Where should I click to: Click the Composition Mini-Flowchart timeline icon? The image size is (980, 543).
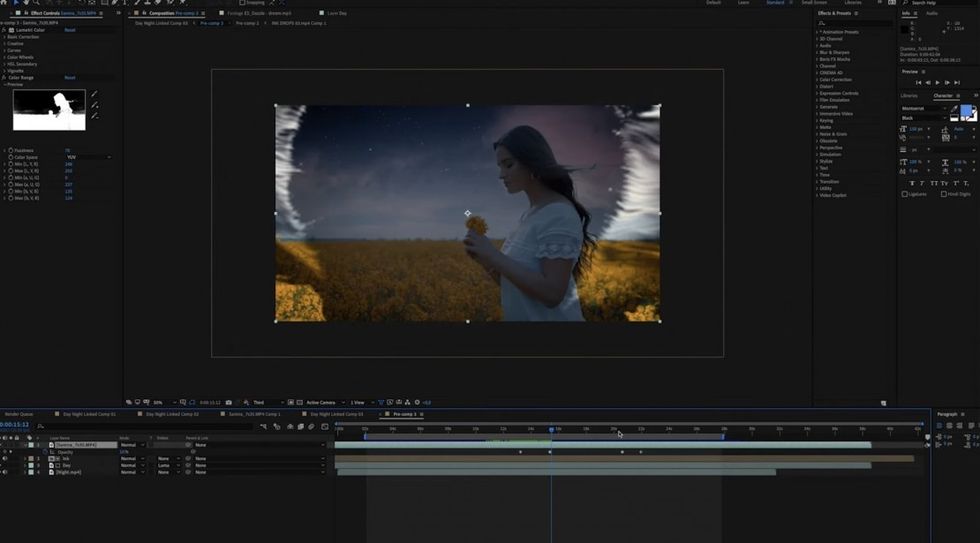[x=263, y=427]
